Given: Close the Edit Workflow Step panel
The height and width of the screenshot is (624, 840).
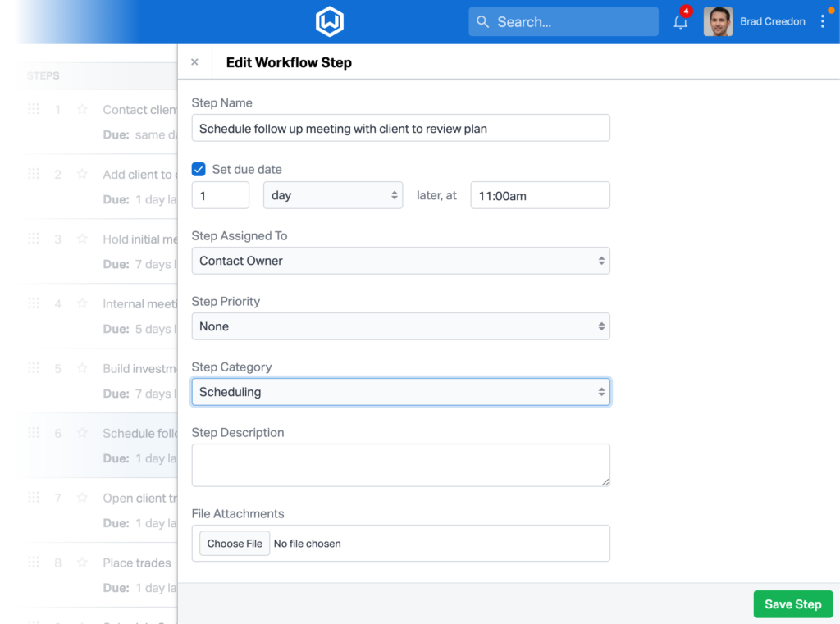Looking at the screenshot, I should (x=194, y=61).
